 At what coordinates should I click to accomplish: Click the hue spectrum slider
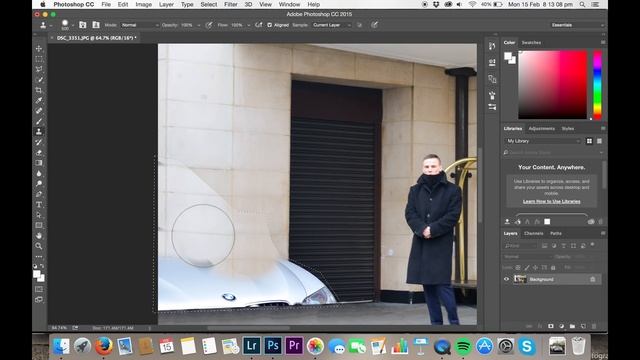click(x=597, y=84)
